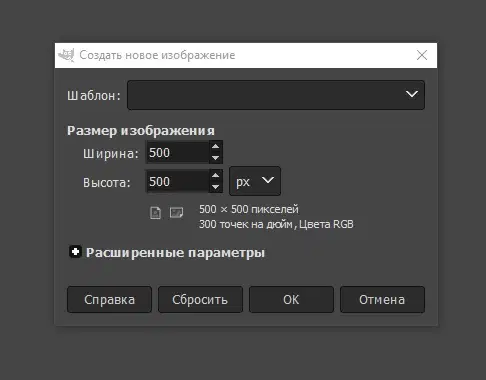Cancel dialog with Отмена button
486x380 pixels.
(382, 299)
